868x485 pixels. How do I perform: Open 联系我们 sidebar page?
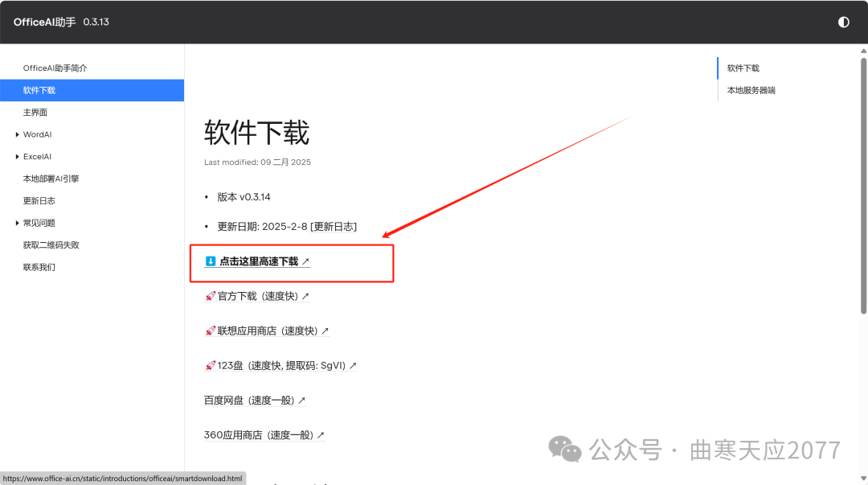tap(39, 267)
